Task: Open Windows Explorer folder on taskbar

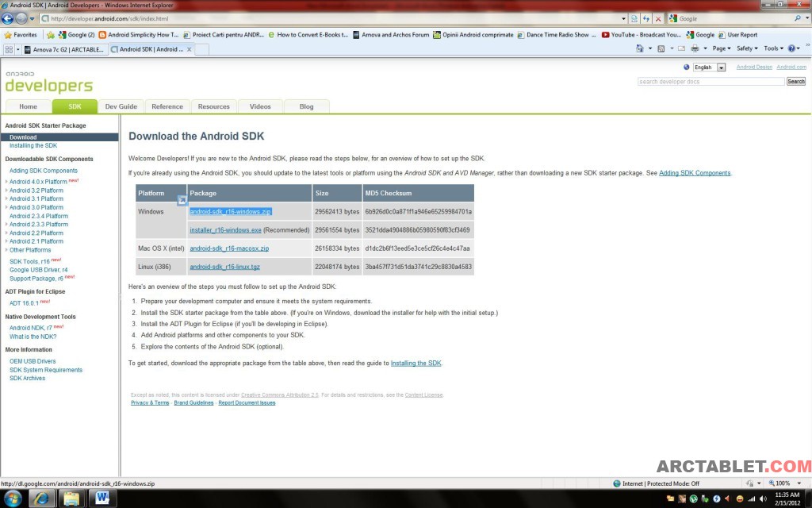Action: pyautogui.click(x=71, y=498)
